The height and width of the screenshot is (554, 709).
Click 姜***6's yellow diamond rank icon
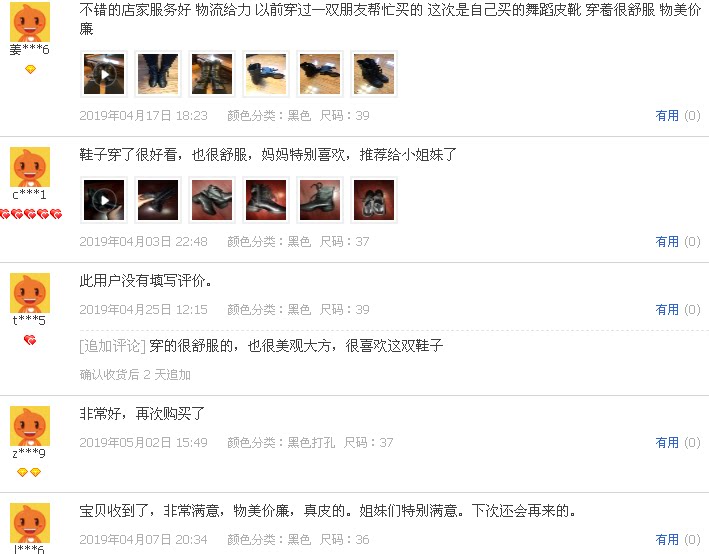(30, 69)
